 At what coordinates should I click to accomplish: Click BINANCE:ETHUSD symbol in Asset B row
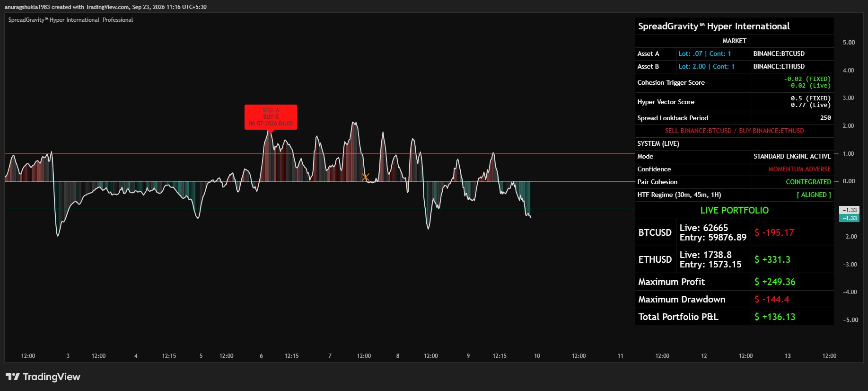(x=779, y=67)
